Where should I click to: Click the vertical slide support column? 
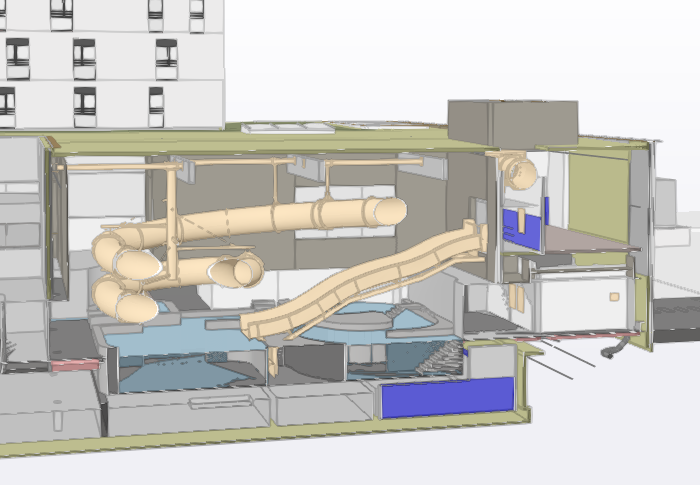point(173,215)
